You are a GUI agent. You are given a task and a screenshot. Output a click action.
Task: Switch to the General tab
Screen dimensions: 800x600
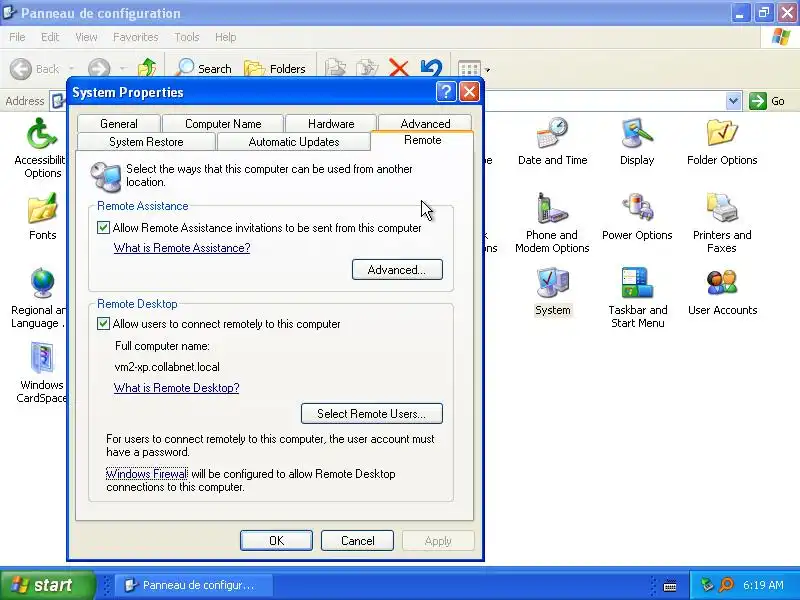tap(119, 123)
